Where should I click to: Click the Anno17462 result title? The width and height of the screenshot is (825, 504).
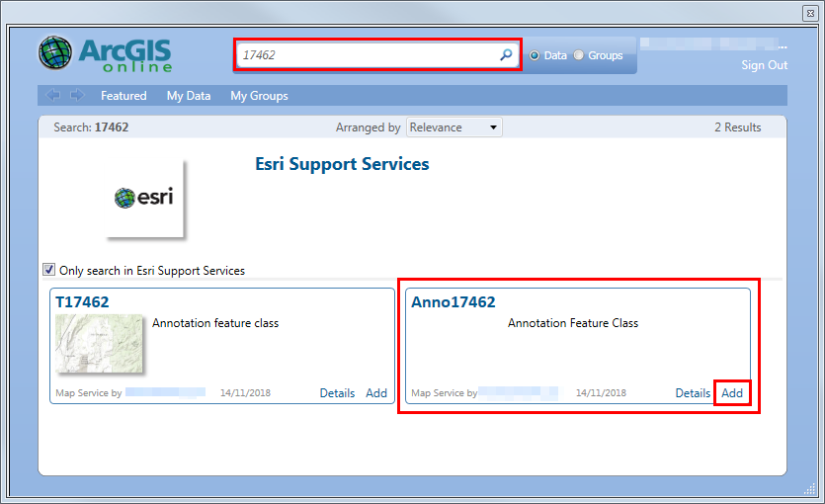(454, 302)
